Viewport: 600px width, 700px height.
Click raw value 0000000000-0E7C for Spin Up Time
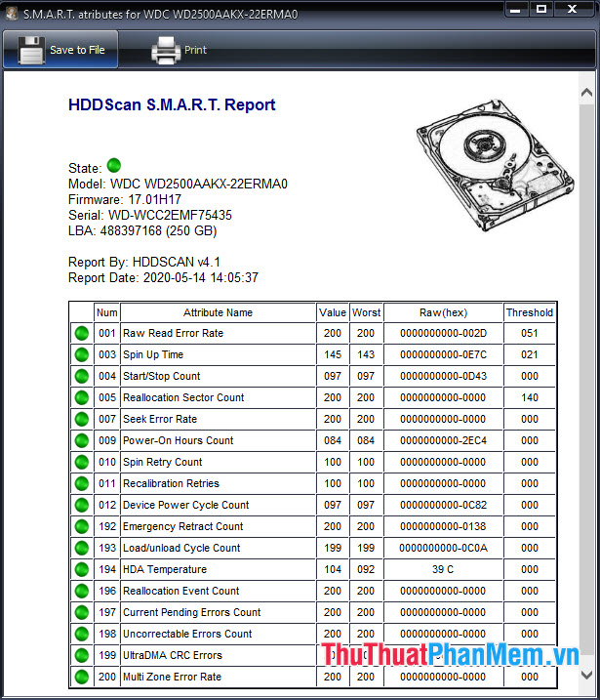444,355
